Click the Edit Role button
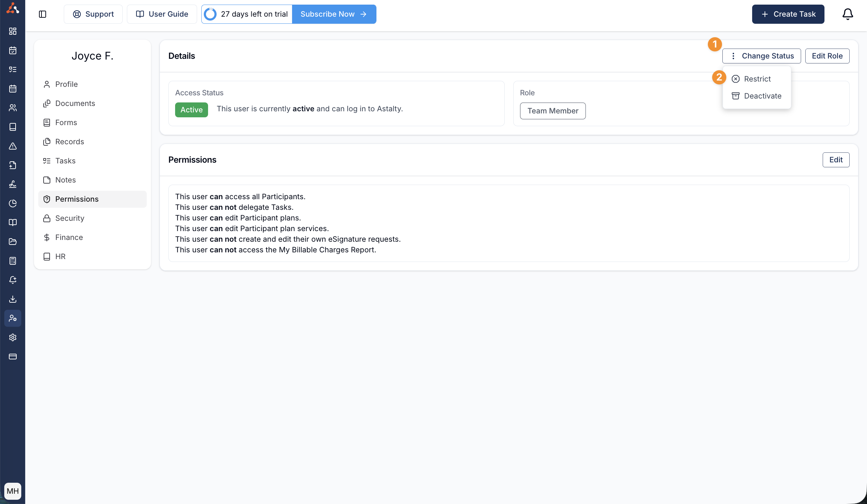867x504 pixels. pos(827,56)
